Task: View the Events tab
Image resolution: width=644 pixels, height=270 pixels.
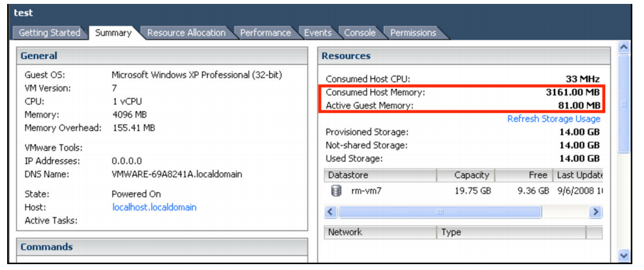Action: 317,32
